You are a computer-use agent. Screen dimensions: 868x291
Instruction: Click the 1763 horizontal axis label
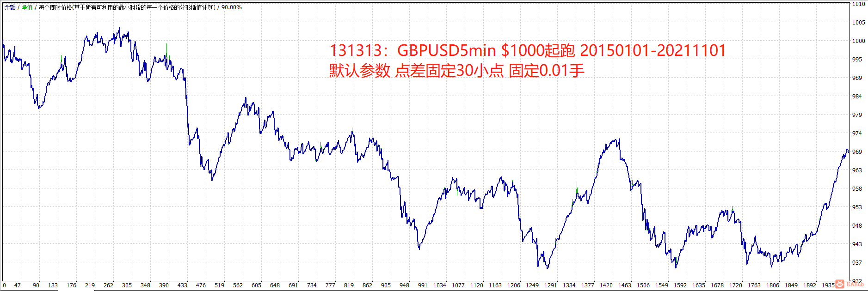(x=754, y=285)
